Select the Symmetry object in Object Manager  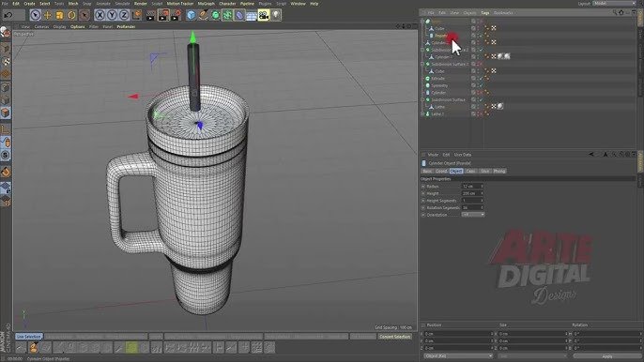439,85
